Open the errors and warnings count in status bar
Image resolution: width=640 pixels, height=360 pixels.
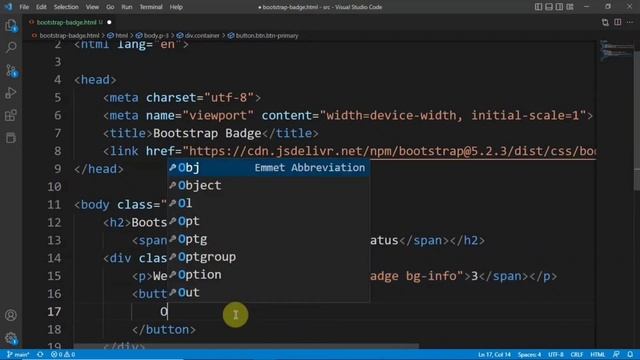[x=63, y=355]
